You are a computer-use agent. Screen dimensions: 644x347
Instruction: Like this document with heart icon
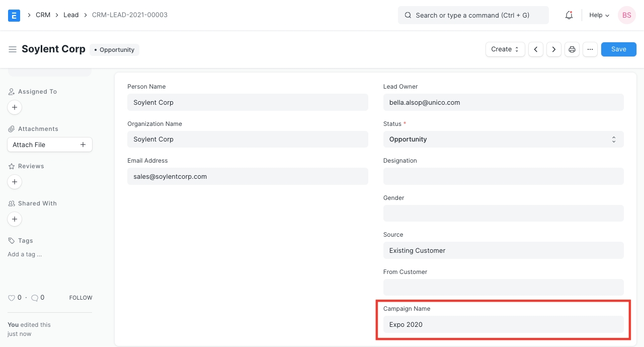tap(12, 298)
